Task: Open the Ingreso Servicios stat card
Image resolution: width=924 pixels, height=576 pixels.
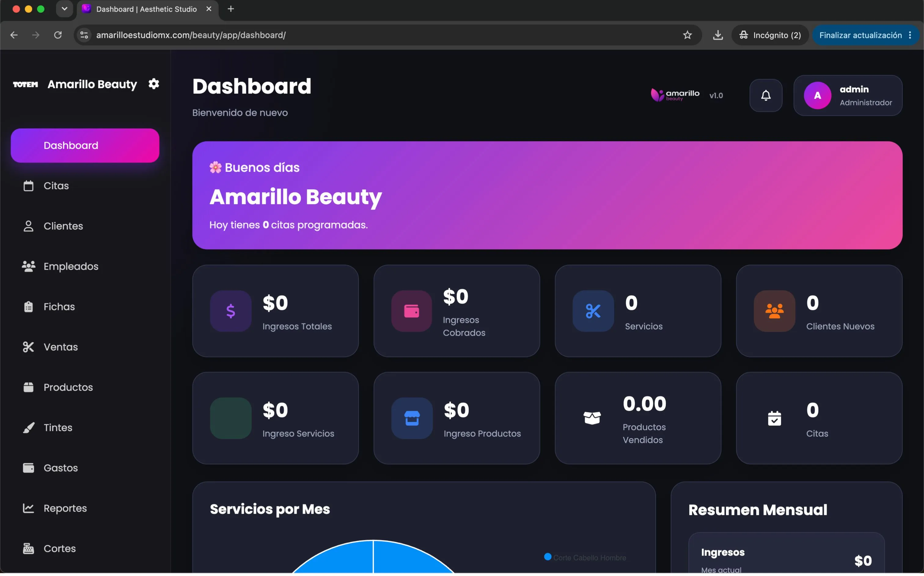Action: click(x=276, y=418)
